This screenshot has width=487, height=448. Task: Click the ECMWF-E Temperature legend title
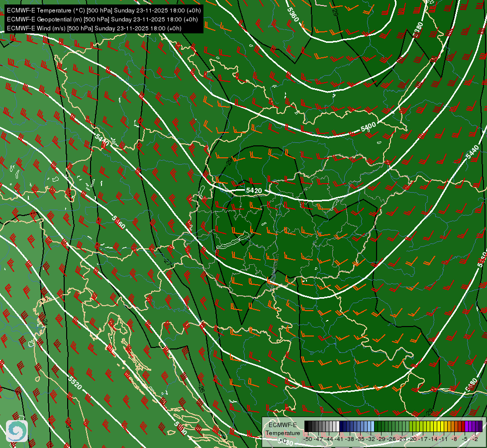click(x=283, y=429)
